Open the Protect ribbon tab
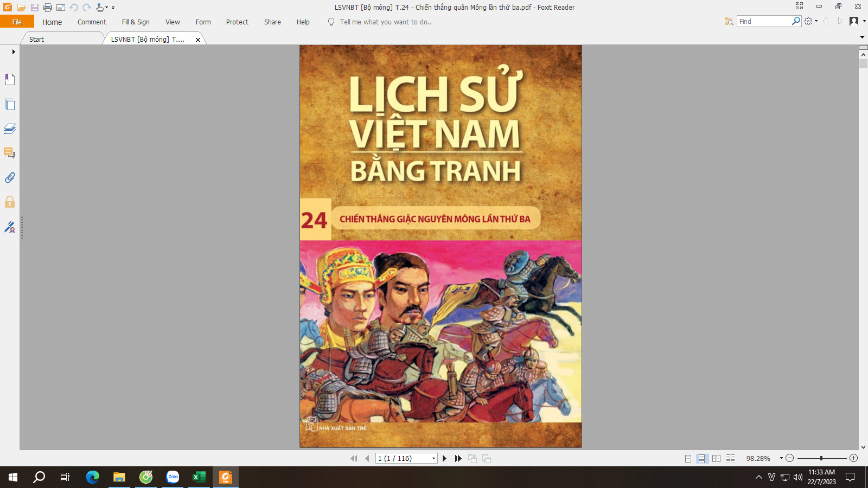This screenshot has height=488, width=868. pyautogui.click(x=237, y=22)
